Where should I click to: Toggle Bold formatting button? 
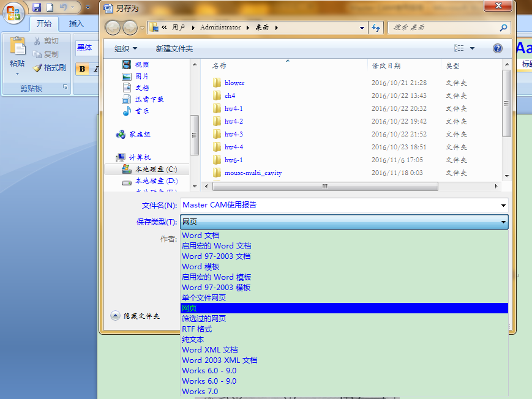(x=82, y=69)
